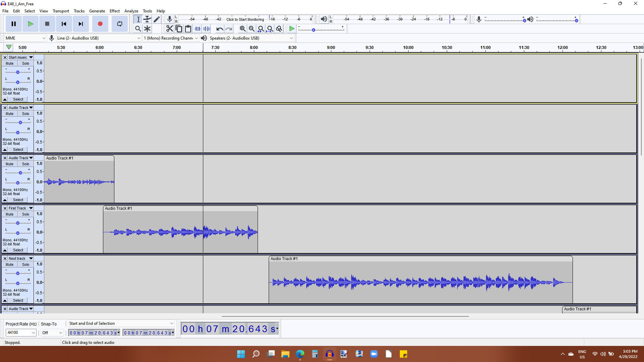Select the Zoom (magnifier) tool

(x=138, y=29)
